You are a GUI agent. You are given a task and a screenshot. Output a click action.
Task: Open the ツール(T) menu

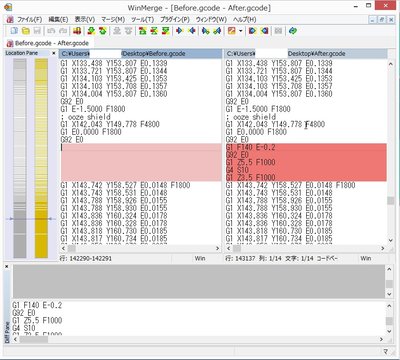click(142, 19)
